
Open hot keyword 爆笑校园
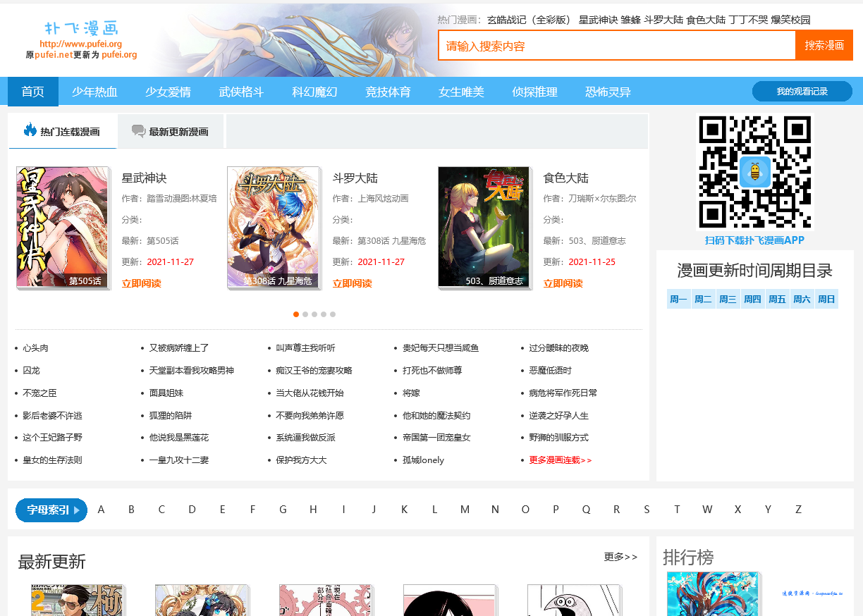coord(790,20)
